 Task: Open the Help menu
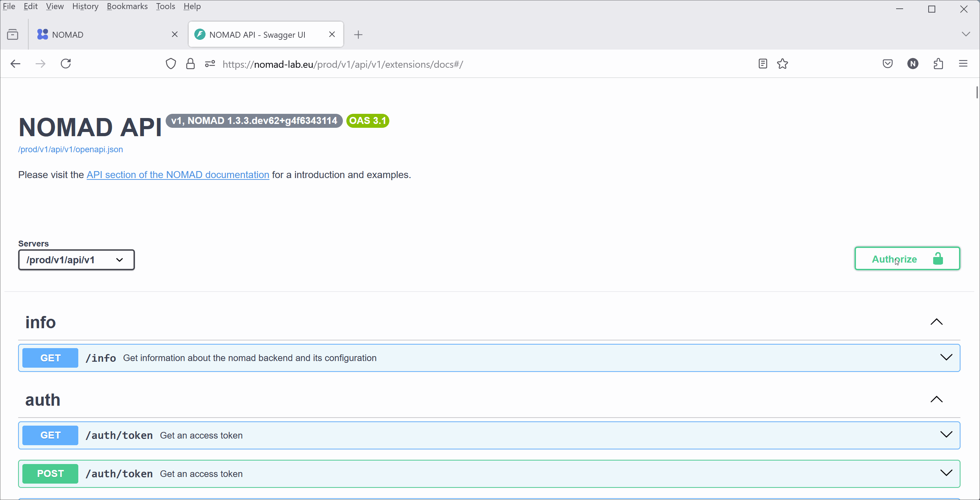coord(192,6)
